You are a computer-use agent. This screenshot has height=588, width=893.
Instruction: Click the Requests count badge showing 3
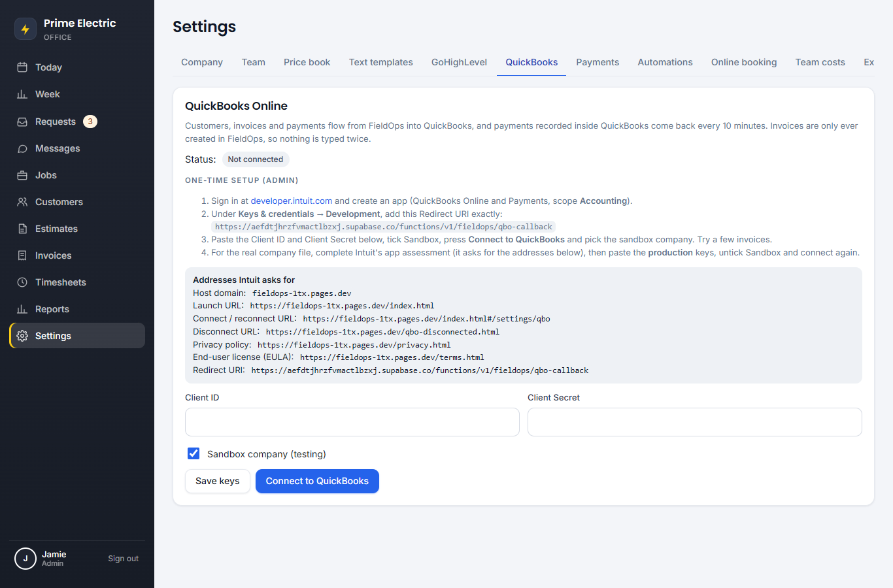[x=90, y=122]
